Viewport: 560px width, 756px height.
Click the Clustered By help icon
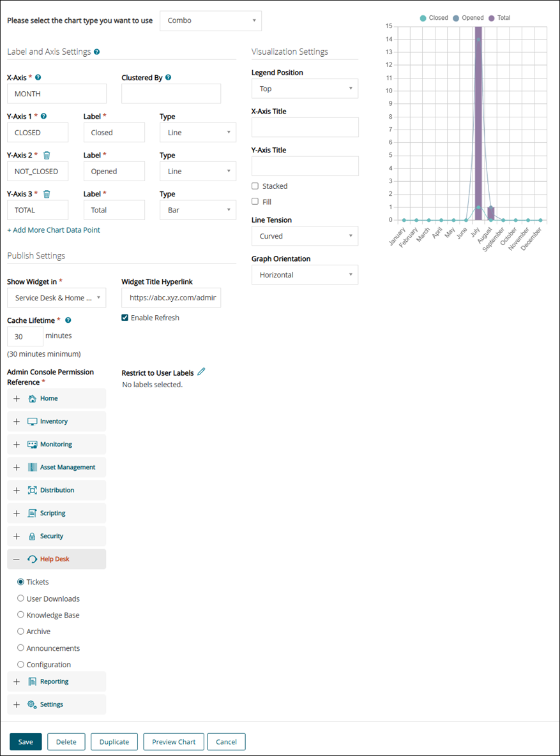click(x=168, y=77)
